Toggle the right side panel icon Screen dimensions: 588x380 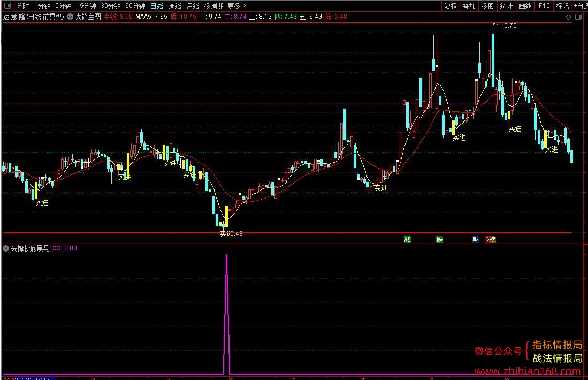point(578,17)
